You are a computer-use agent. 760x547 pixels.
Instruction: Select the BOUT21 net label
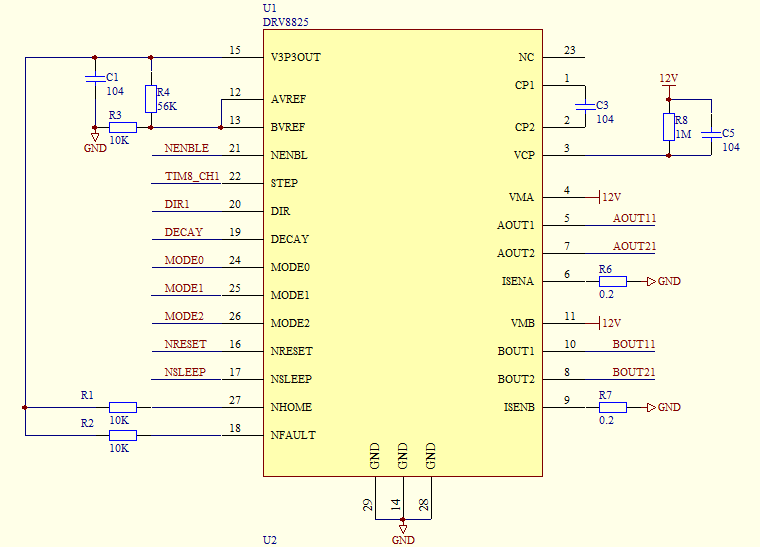(x=634, y=373)
